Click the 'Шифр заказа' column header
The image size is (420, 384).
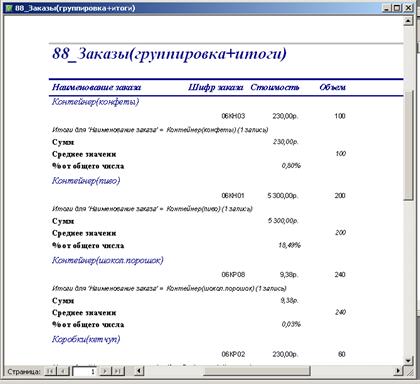(x=215, y=87)
